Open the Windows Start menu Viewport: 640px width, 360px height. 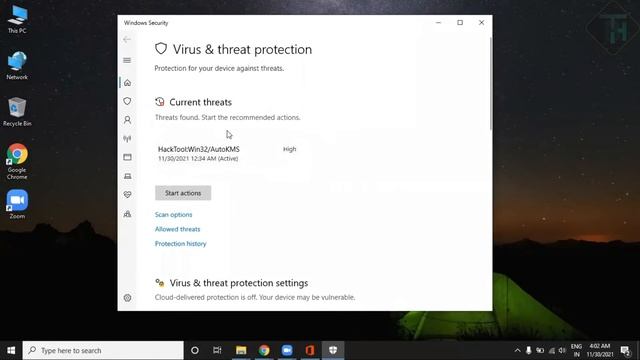pyautogui.click(x=11, y=350)
